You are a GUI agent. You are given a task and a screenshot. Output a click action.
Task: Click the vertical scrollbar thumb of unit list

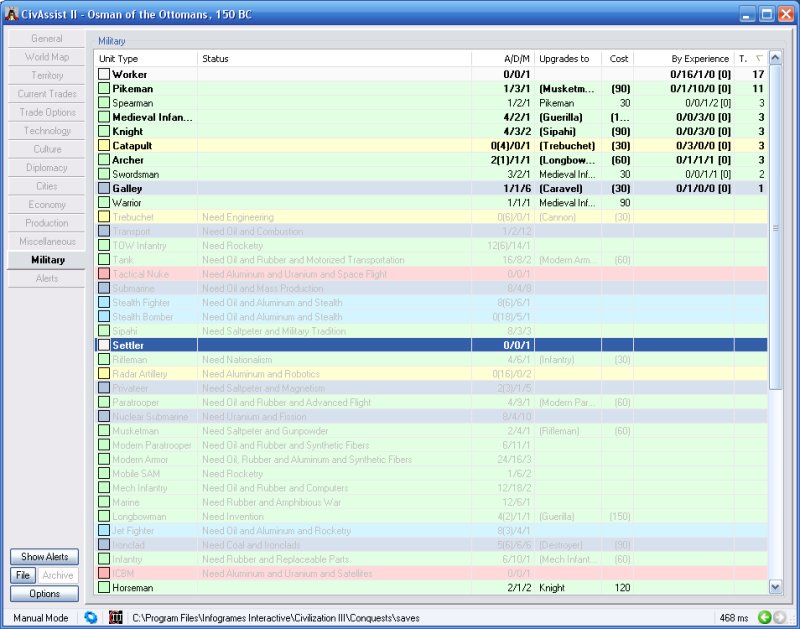(775, 227)
